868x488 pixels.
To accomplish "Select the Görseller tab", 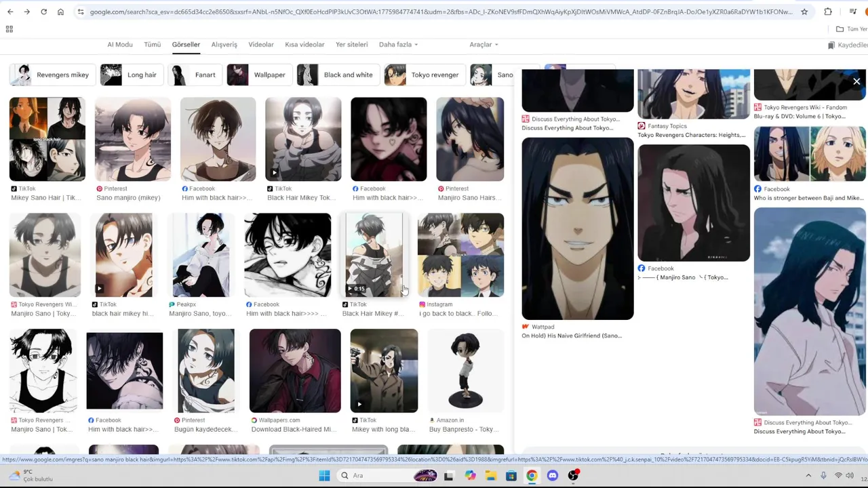I will 186,44.
